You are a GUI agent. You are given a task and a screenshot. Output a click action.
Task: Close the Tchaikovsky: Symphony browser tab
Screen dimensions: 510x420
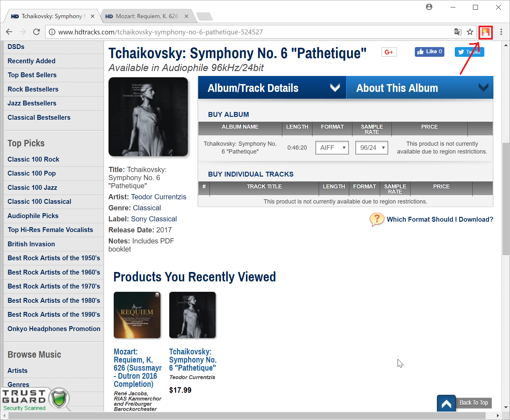(93, 16)
